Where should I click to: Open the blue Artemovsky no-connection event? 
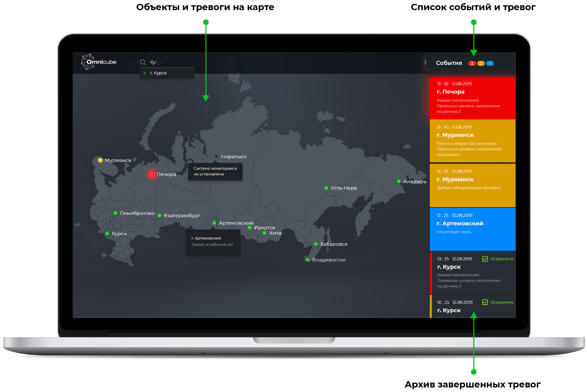(x=472, y=229)
